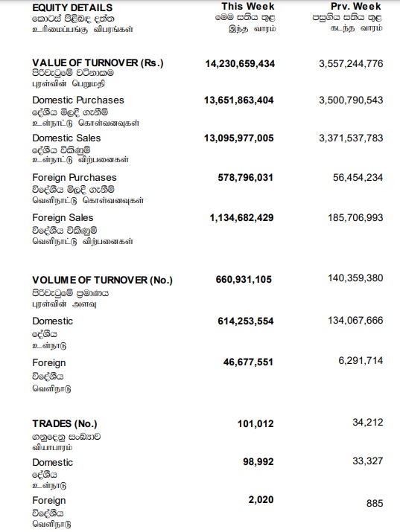The width and height of the screenshot is (400, 532).
Task: Click the TRADES (No.) heading
Action: tap(65, 424)
